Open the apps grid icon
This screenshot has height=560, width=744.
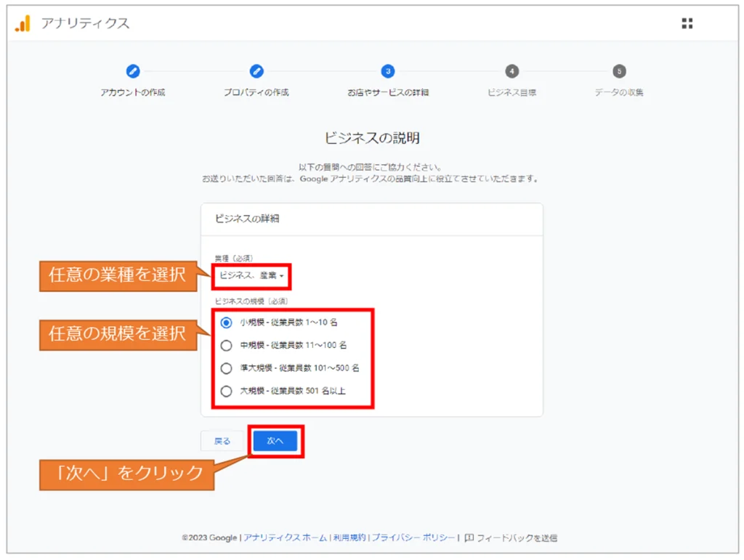click(687, 23)
